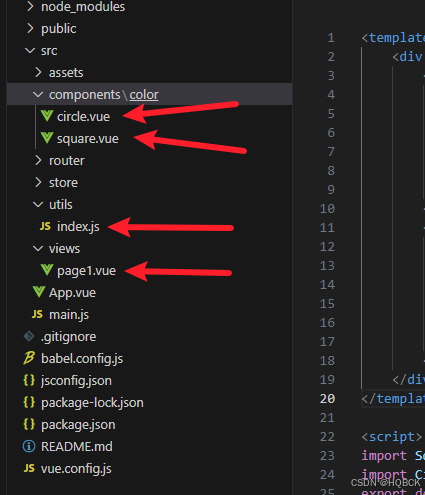Open index.js under utils
425x495 pixels.
pos(78,227)
